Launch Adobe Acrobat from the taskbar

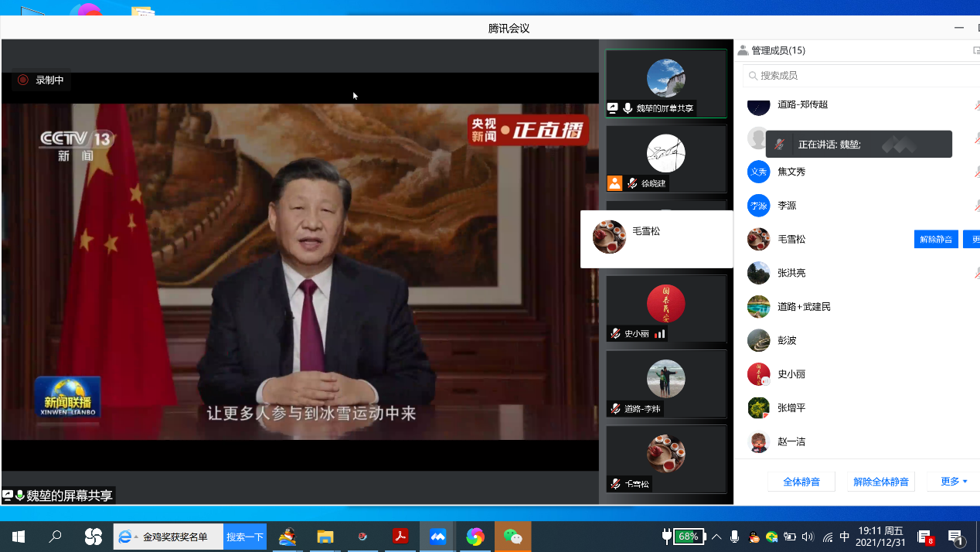coord(400,537)
